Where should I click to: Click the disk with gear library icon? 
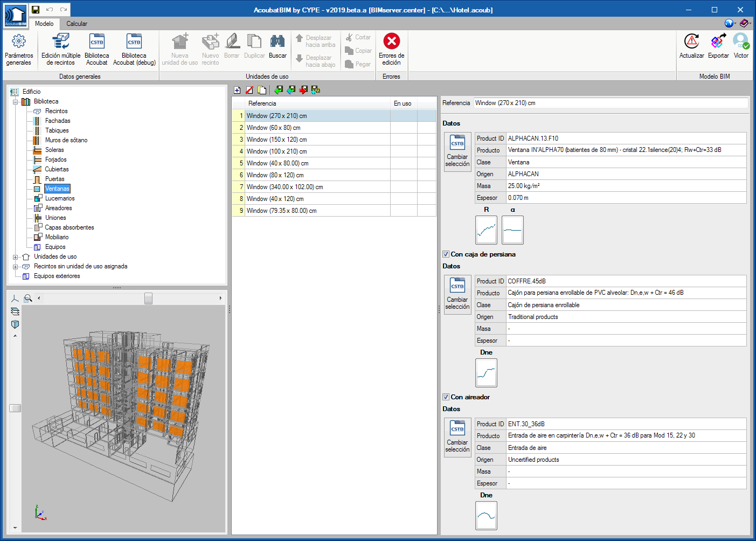coord(316,90)
